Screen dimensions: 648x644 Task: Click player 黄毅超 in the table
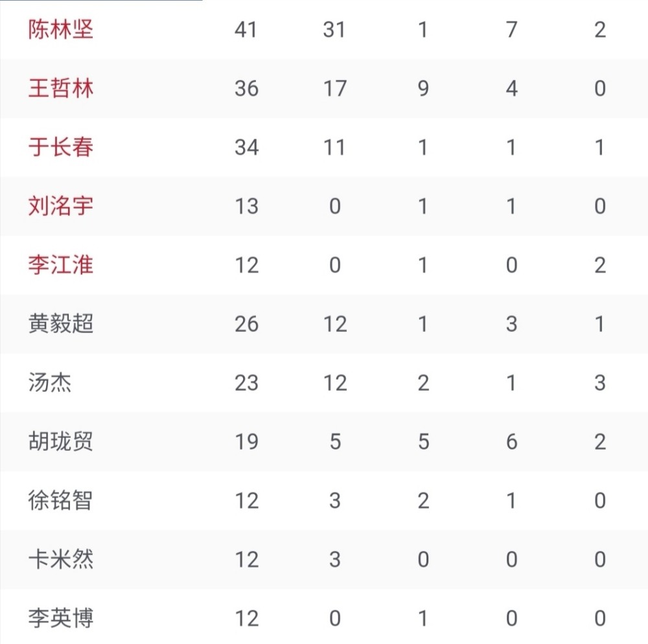click(x=61, y=324)
